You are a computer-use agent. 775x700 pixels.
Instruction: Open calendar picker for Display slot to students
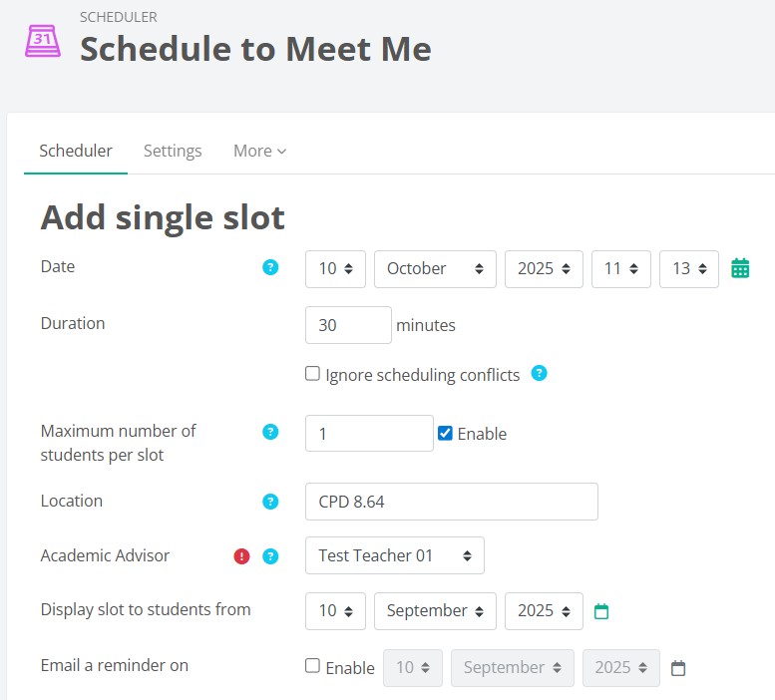coord(601,611)
